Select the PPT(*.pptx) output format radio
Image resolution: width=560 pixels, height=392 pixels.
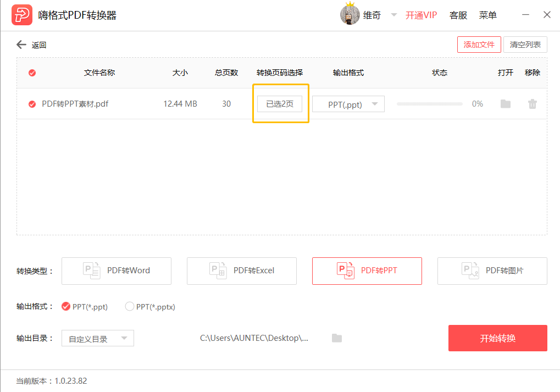(129, 307)
